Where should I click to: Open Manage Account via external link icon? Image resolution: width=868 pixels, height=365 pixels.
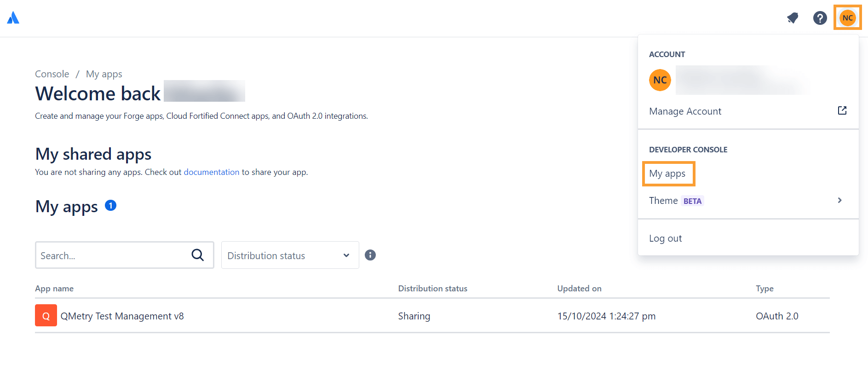click(x=842, y=110)
